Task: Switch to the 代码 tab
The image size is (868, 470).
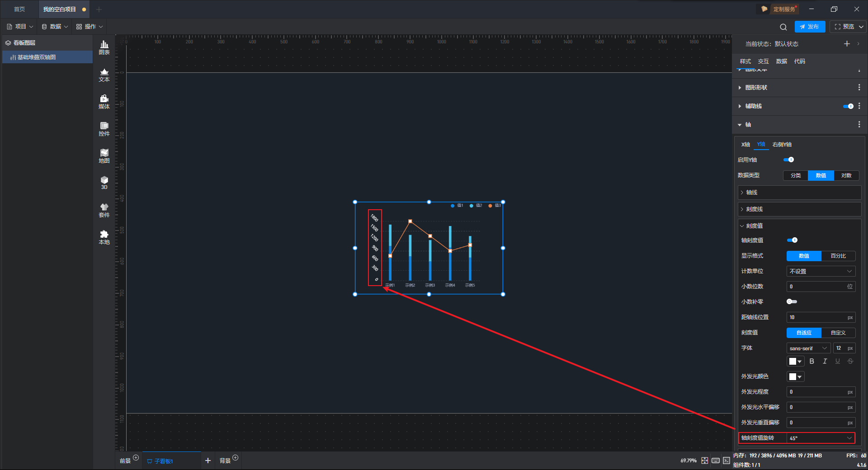Action: [800, 61]
